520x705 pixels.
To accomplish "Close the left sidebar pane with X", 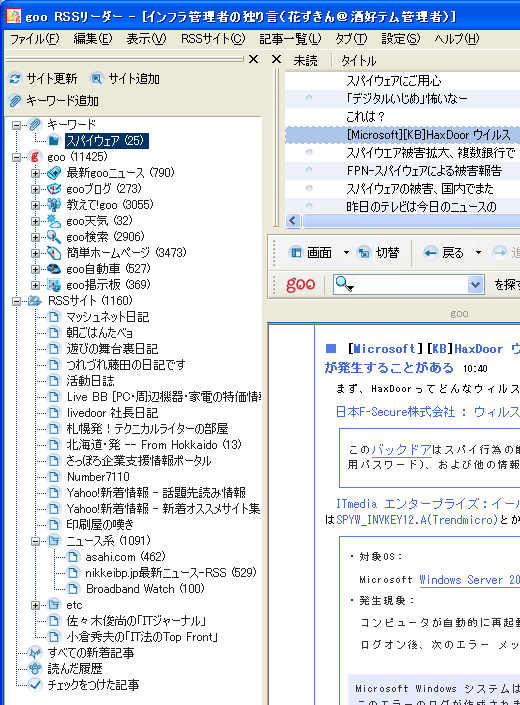I will [253, 59].
